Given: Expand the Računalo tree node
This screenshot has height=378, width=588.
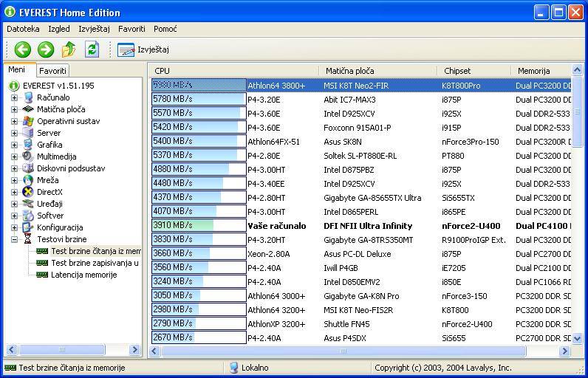Looking at the screenshot, I should click(x=14, y=97).
